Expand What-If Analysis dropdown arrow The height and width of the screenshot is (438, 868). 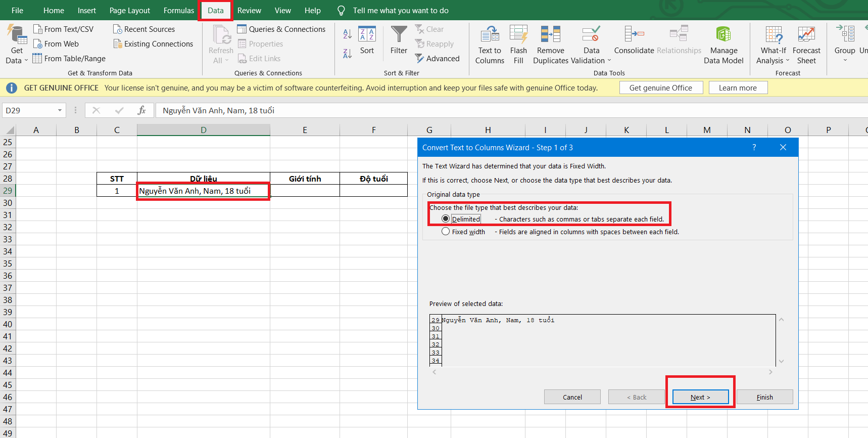[788, 61]
